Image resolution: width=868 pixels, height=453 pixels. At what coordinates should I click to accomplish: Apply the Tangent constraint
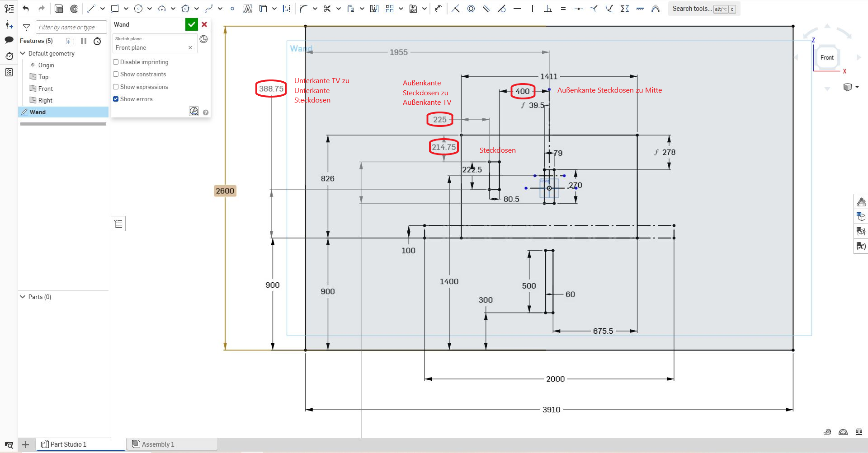click(502, 9)
